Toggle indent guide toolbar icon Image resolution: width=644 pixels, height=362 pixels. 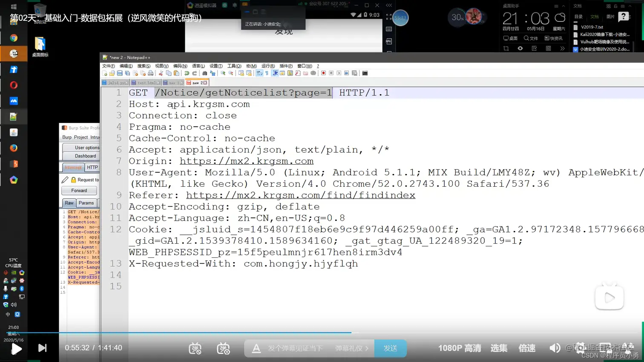coord(274,73)
